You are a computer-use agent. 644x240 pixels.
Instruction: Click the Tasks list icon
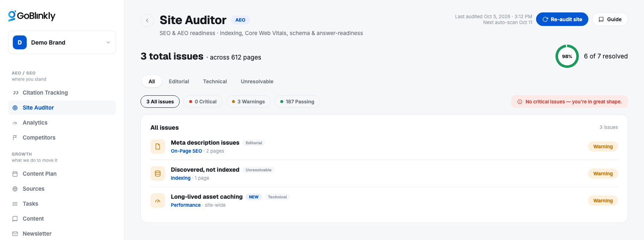pos(15,204)
